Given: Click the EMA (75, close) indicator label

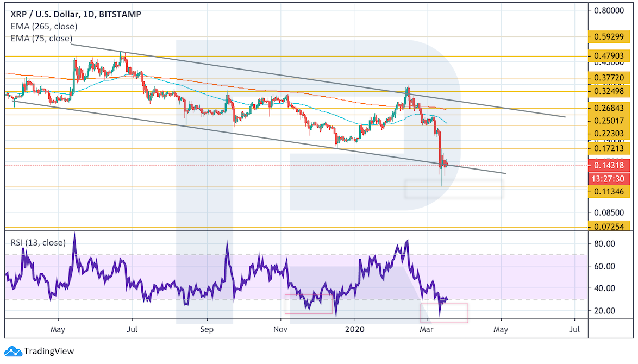Looking at the screenshot, I should 41,38.
